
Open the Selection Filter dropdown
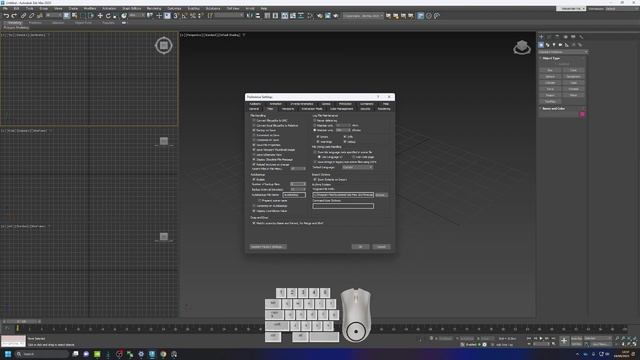pos(54,15)
